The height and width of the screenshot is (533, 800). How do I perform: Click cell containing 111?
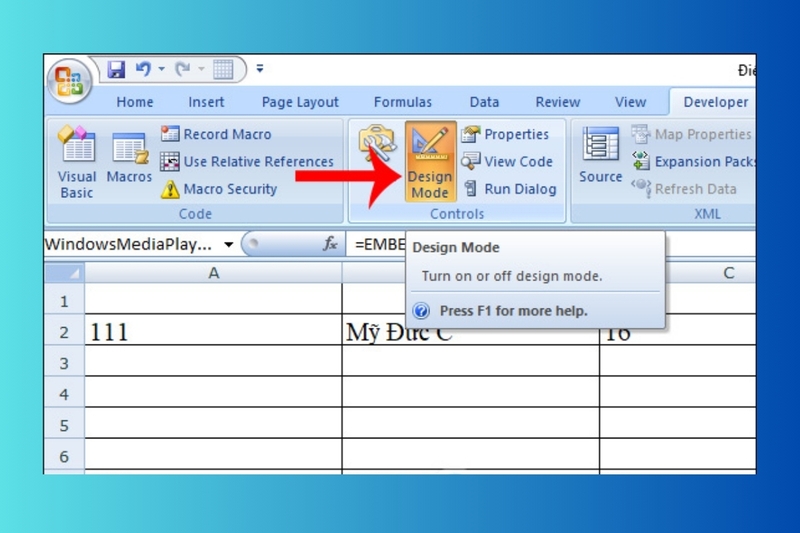(213, 332)
